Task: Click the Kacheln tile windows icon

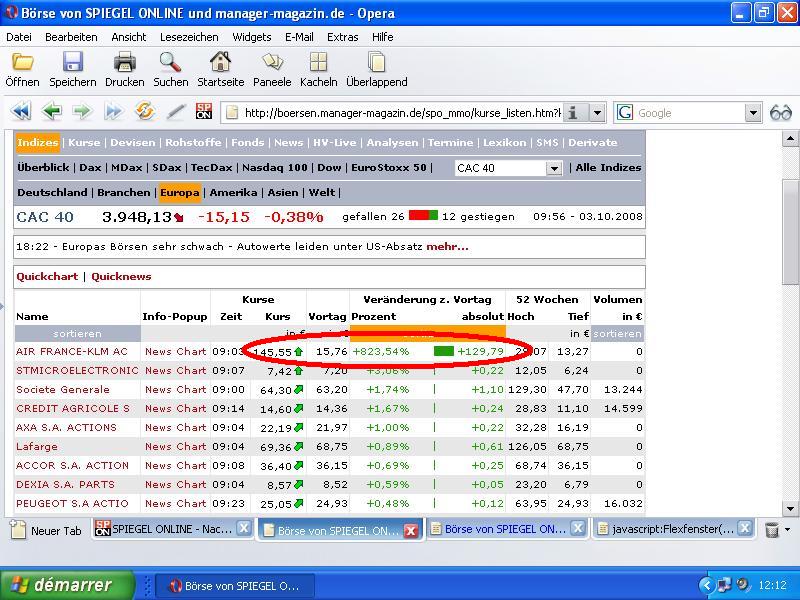Action: click(x=318, y=63)
